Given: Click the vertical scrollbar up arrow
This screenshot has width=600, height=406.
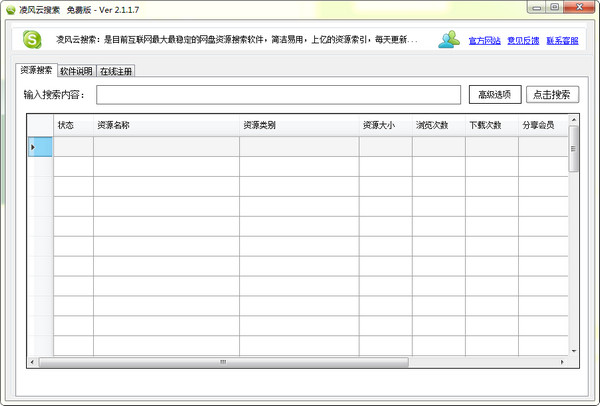Looking at the screenshot, I should (573, 119).
